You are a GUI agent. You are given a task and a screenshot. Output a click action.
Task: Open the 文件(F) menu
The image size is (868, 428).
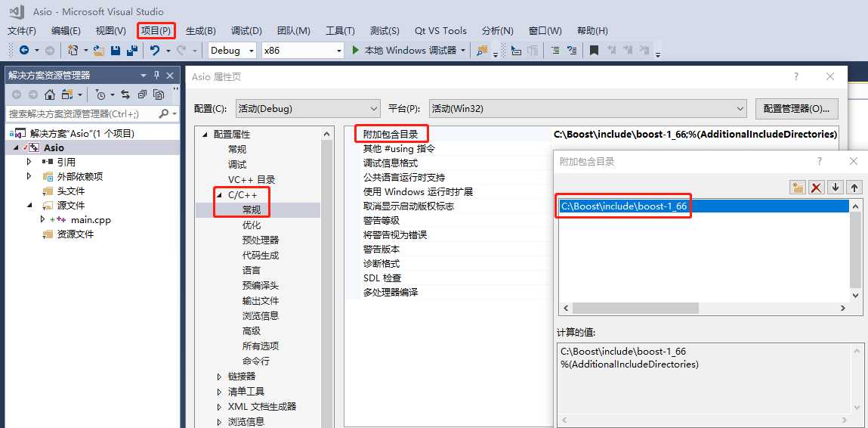22,31
